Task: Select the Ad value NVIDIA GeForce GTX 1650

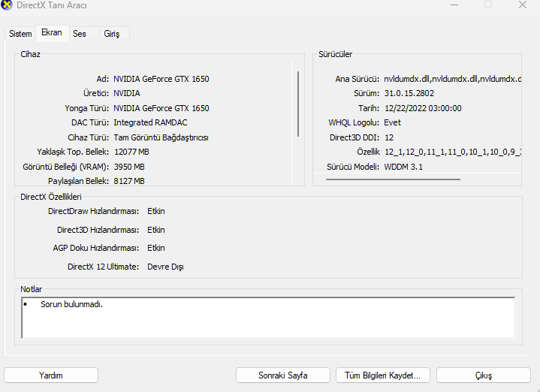Action: click(x=161, y=79)
